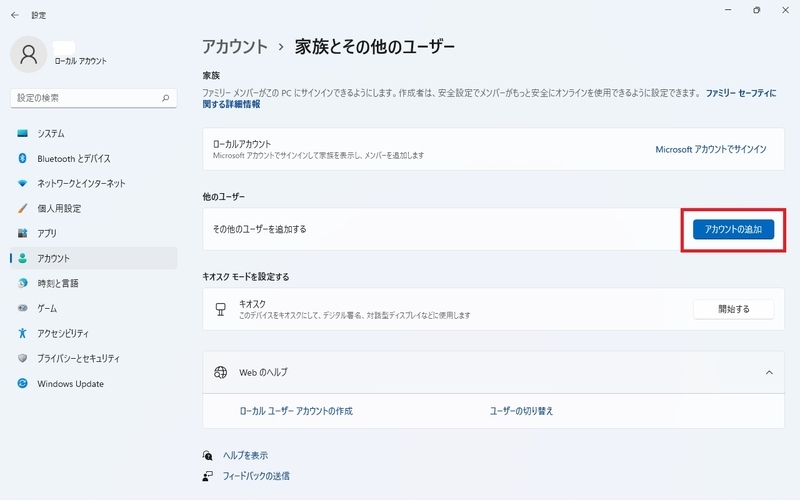This screenshot has width=800, height=500.
Task: Click the Bluetooth icon in sidebar
Action: (22, 159)
